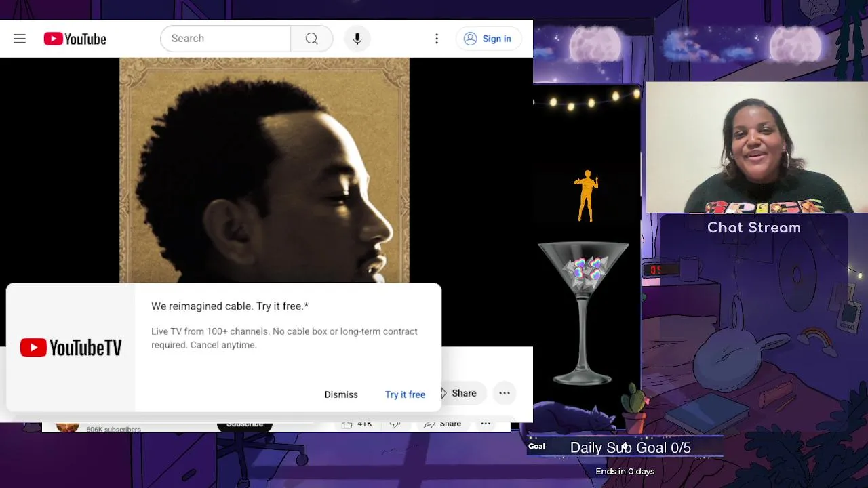868x488 pixels.
Task: Start voice search with the microphone icon
Action: (x=357, y=39)
